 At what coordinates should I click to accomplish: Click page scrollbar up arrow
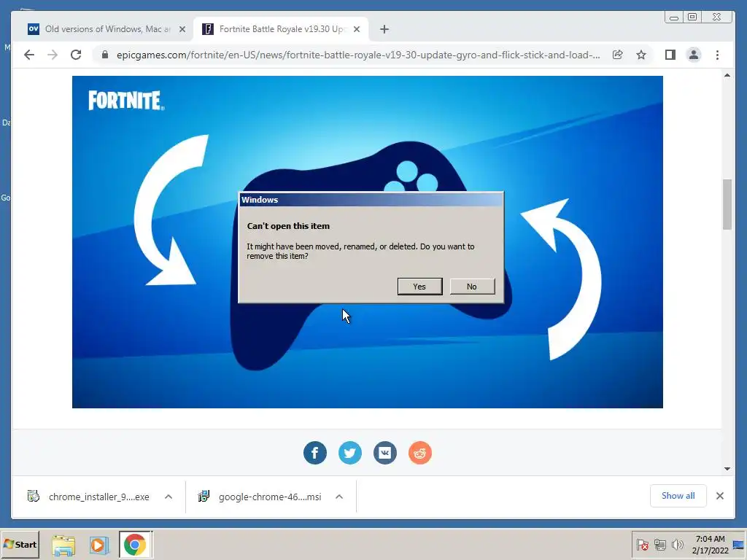click(x=727, y=75)
